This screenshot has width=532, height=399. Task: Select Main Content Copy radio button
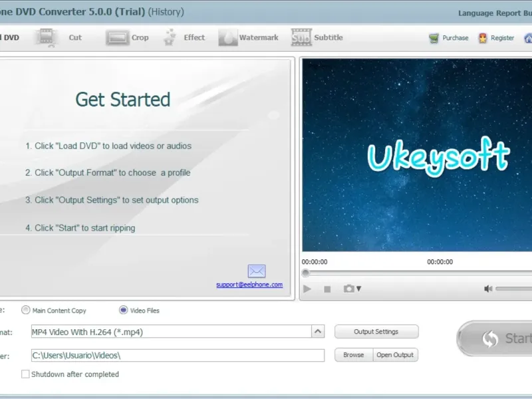[x=25, y=310]
